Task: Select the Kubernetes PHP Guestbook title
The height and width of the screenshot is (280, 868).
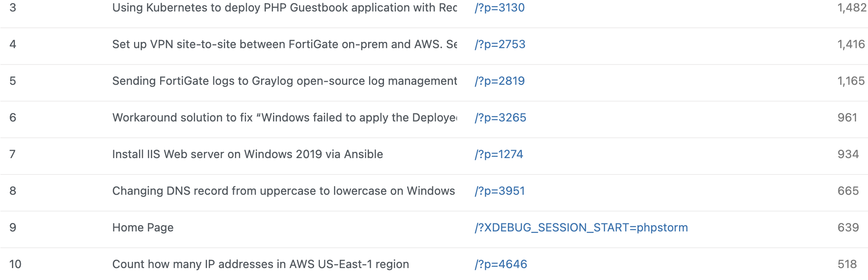Action: coord(284,8)
